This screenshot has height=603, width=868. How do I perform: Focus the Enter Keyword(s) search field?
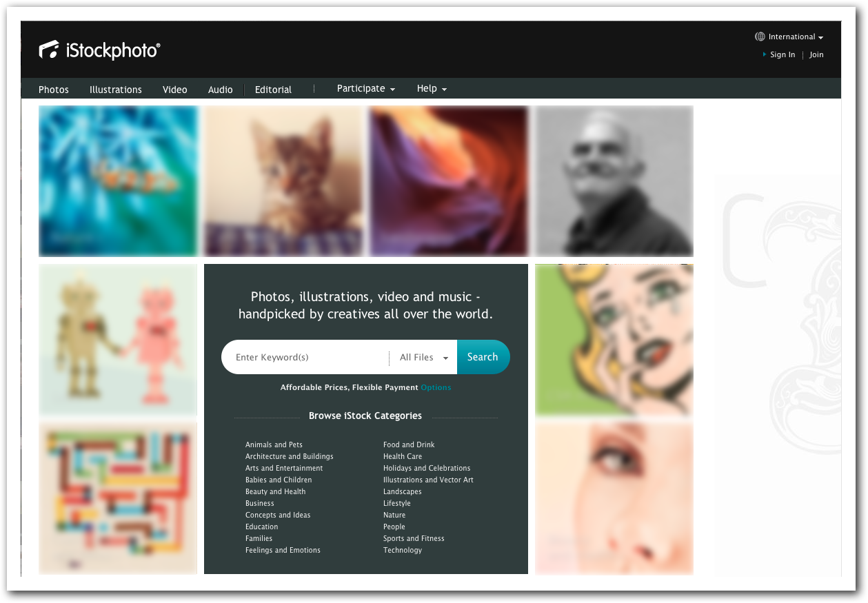305,357
